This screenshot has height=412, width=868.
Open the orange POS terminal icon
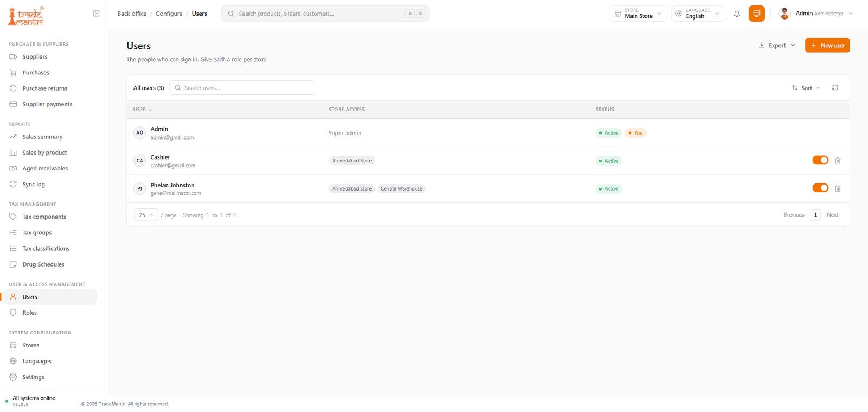tap(756, 14)
